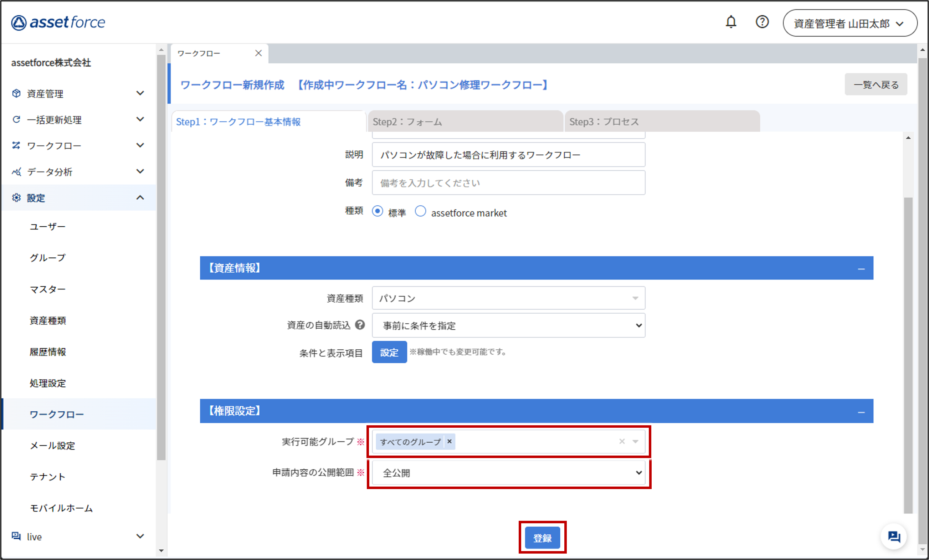
Task: Expand the データ分析 menu
Action: coord(140,171)
